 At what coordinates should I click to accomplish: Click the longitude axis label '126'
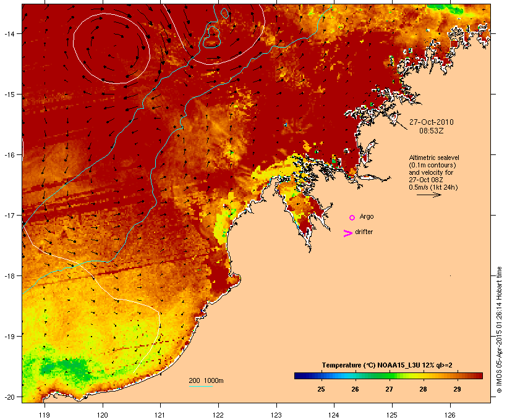click(x=450, y=415)
